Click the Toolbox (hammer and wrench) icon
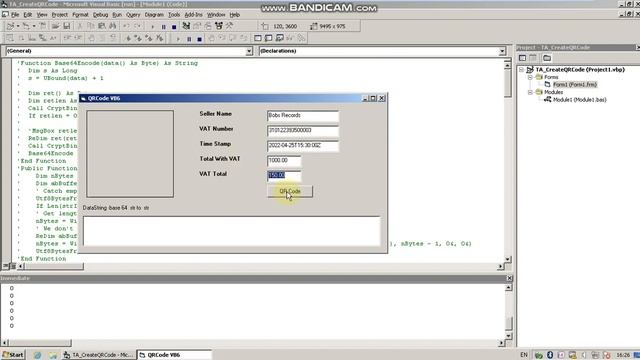This screenshot has width=640, height=360. point(229,26)
